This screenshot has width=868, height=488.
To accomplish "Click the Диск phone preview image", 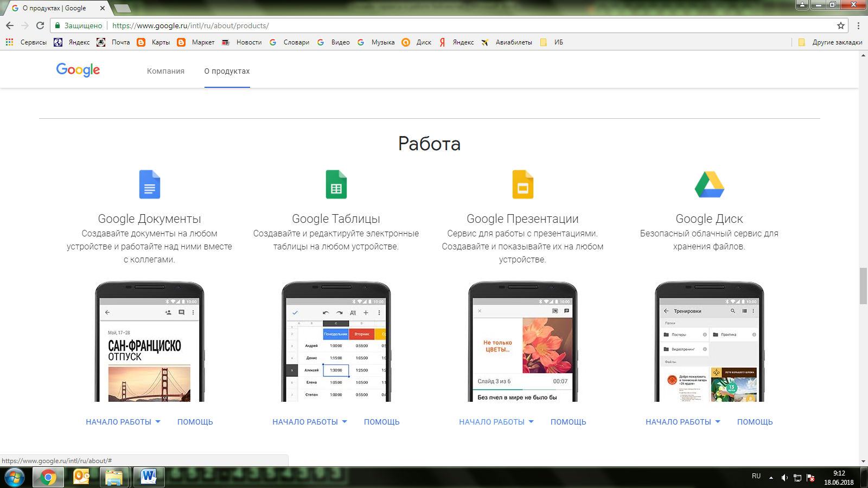I will click(710, 342).
